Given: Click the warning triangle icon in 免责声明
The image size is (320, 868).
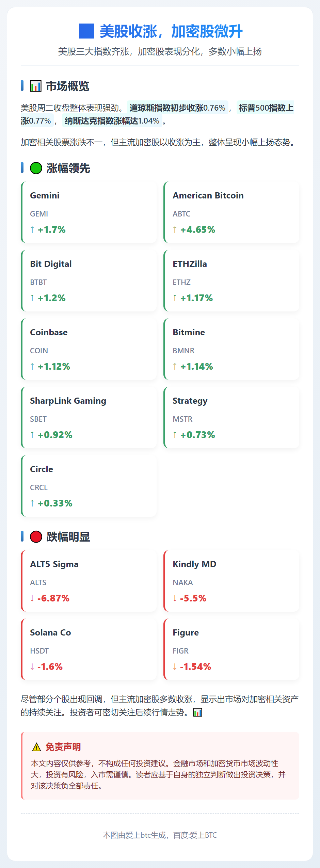Looking at the screenshot, I should coord(36,747).
